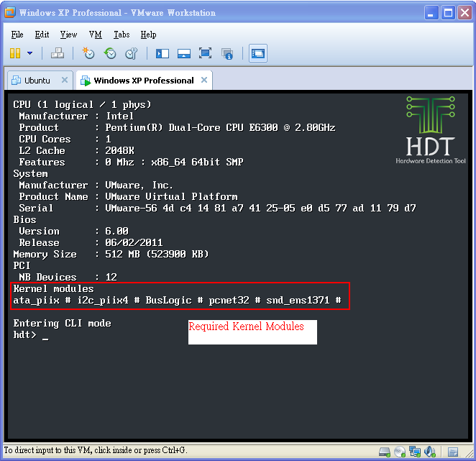The width and height of the screenshot is (476, 461).
Task: Open the File menu
Action: point(17,35)
